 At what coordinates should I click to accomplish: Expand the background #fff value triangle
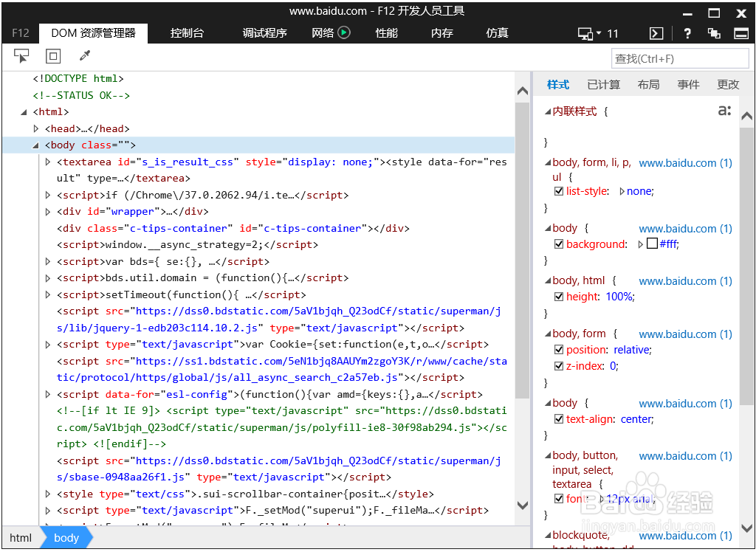pos(641,244)
